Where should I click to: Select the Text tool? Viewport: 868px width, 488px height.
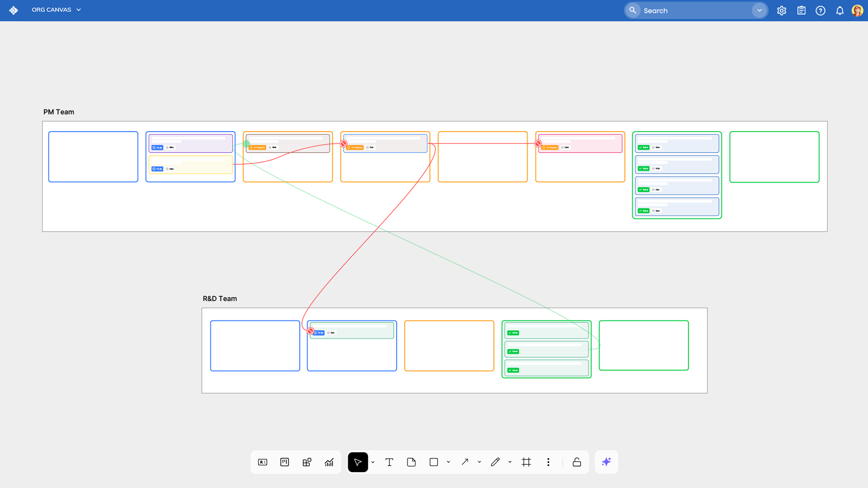pos(389,462)
